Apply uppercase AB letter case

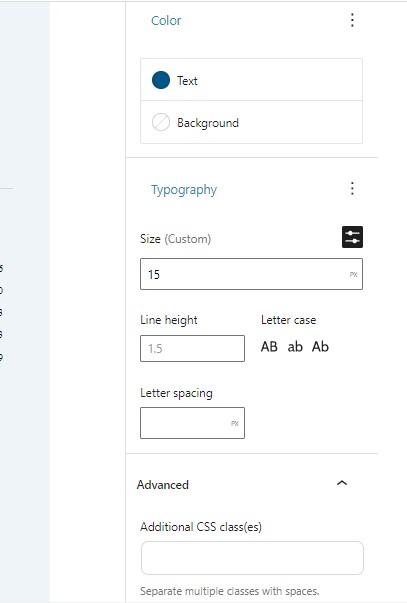click(269, 346)
